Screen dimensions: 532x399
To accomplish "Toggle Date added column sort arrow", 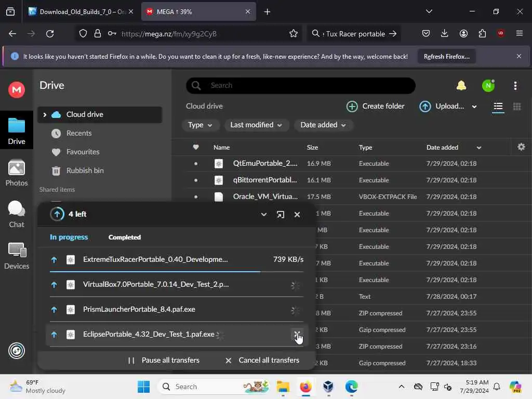I will pyautogui.click(x=478, y=148).
